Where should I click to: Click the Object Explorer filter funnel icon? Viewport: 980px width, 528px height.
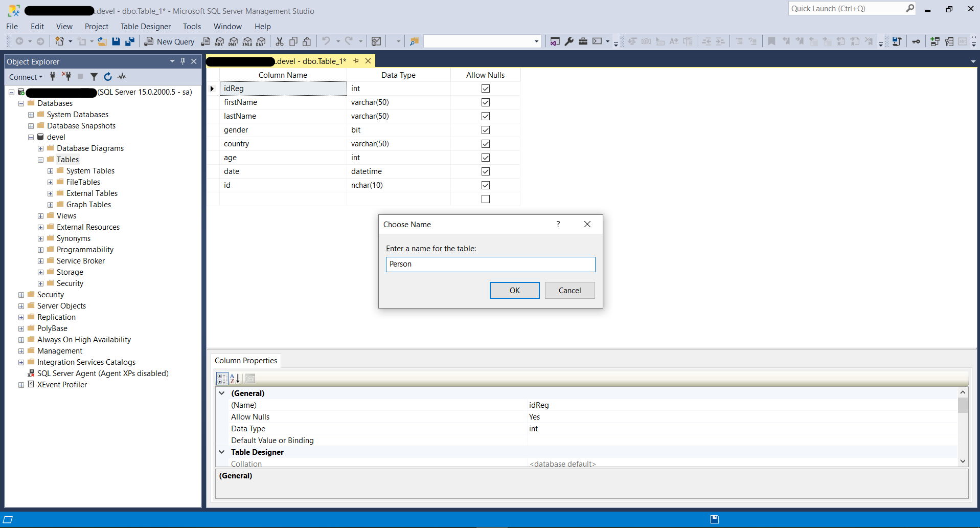coord(94,77)
